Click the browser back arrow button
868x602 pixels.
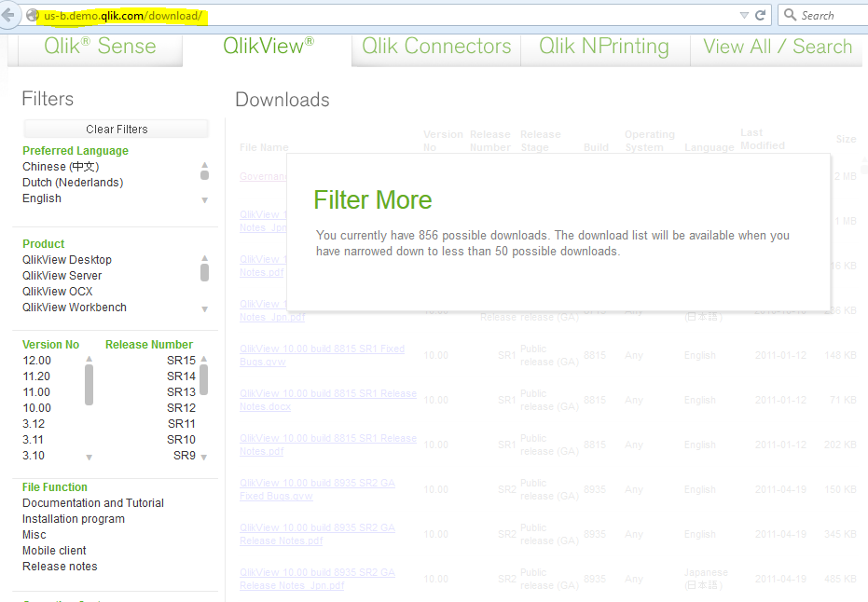pyautogui.click(x=7, y=15)
